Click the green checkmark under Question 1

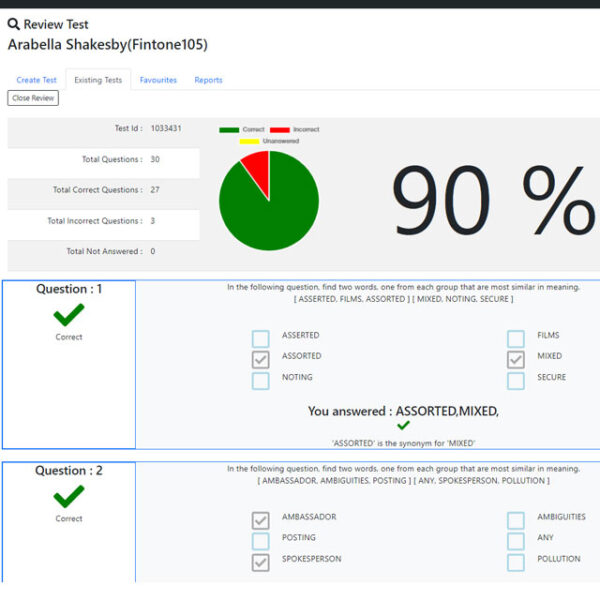69,315
